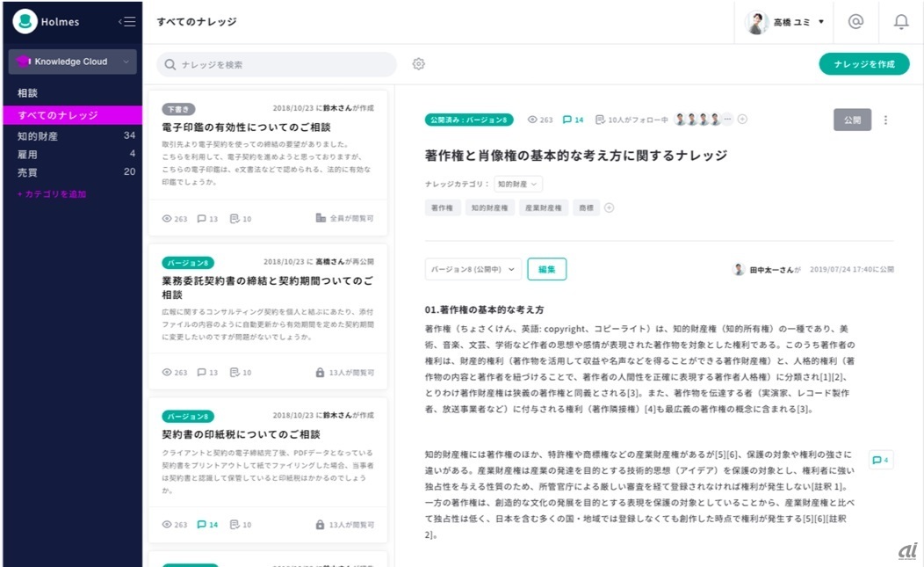Click eye icon on 業務委託契約書 card

tap(167, 373)
